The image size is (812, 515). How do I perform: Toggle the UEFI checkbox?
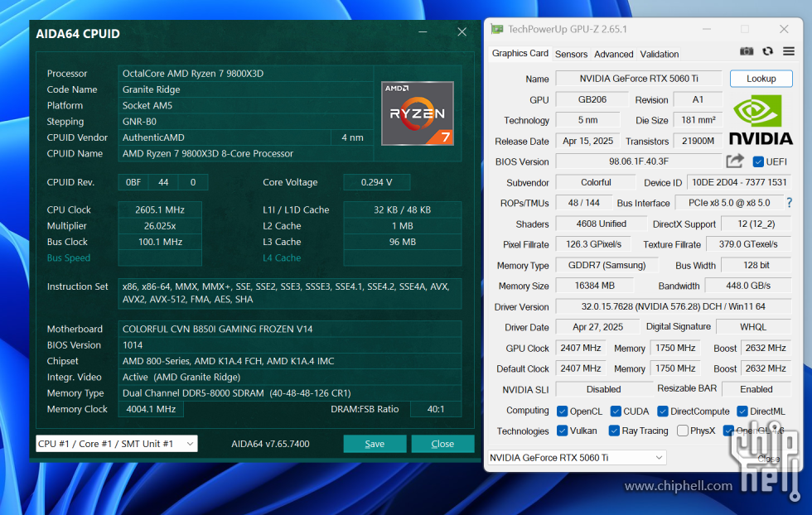click(758, 162)
